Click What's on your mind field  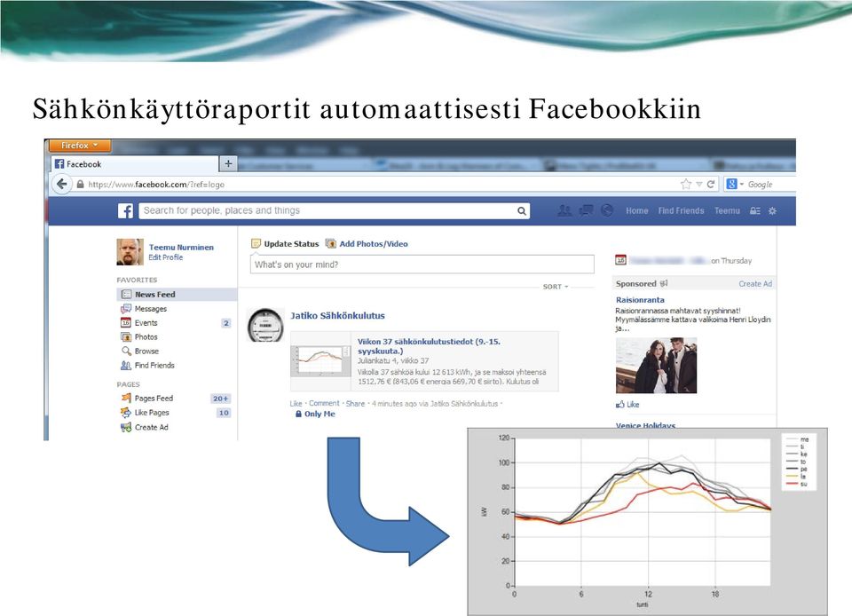coord(422,265)
